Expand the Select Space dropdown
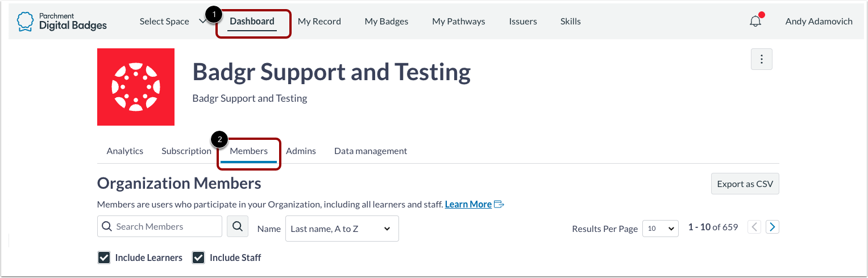 coord(173,22)
